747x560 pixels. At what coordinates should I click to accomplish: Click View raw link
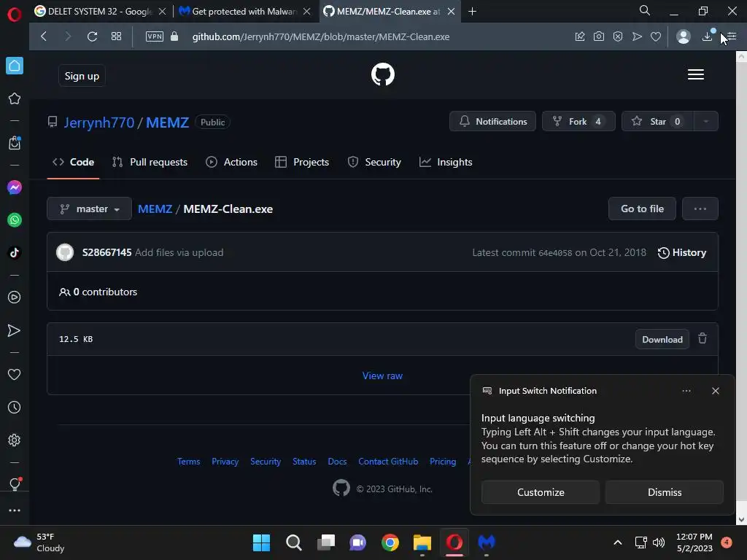tap(382, 376)
